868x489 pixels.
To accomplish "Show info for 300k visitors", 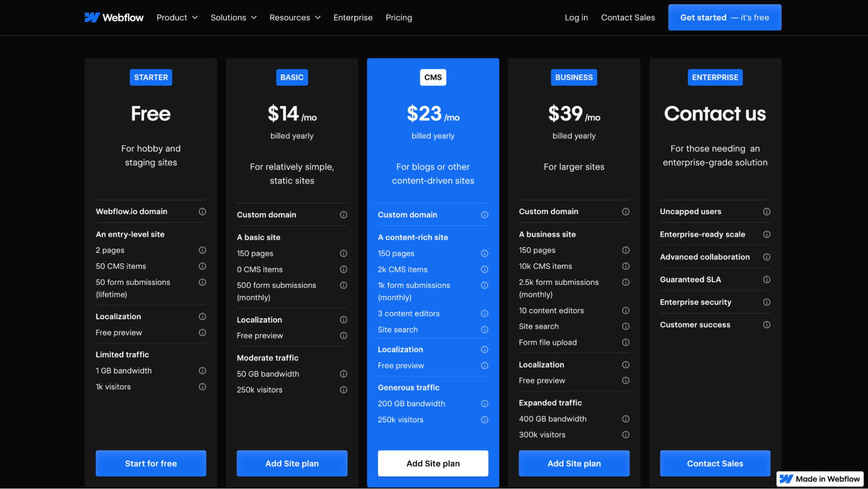I will [x=626, y=435].
